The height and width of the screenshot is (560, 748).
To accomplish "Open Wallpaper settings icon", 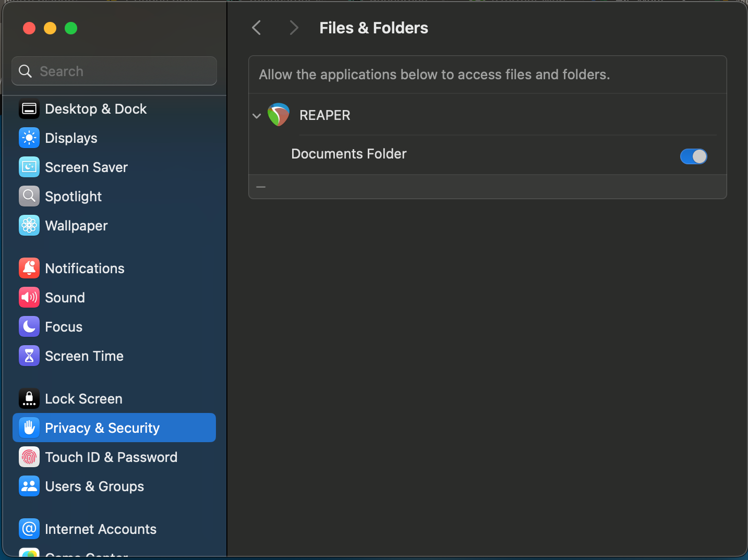I will [29, 226].
